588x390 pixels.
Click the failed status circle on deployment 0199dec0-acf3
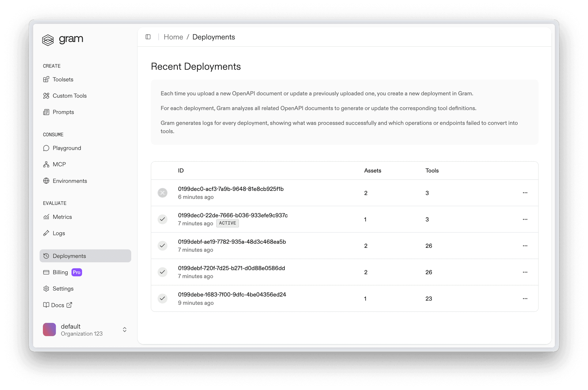[163, 193]
